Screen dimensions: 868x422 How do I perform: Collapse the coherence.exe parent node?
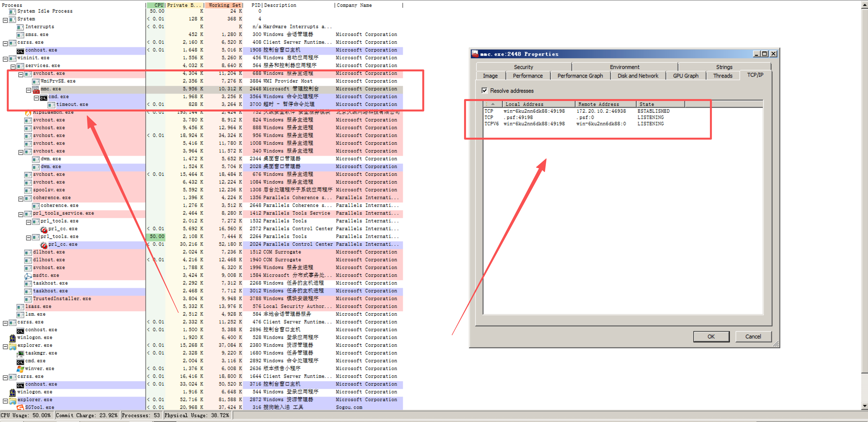(x=21, y=199)
